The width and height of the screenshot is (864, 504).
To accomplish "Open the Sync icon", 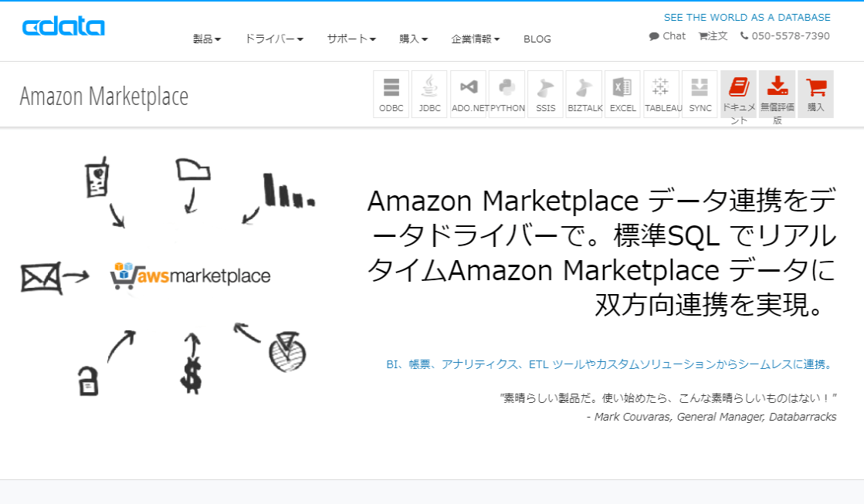I will click(700, 93).
